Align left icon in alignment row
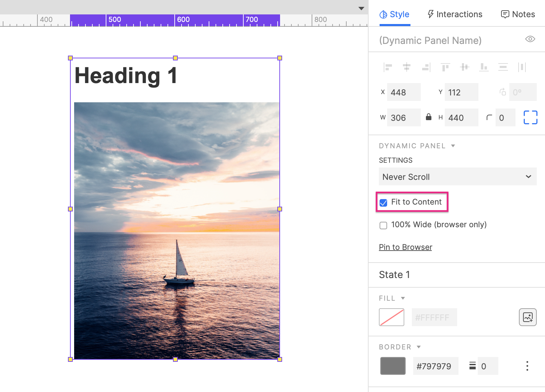 pos(387,67)
